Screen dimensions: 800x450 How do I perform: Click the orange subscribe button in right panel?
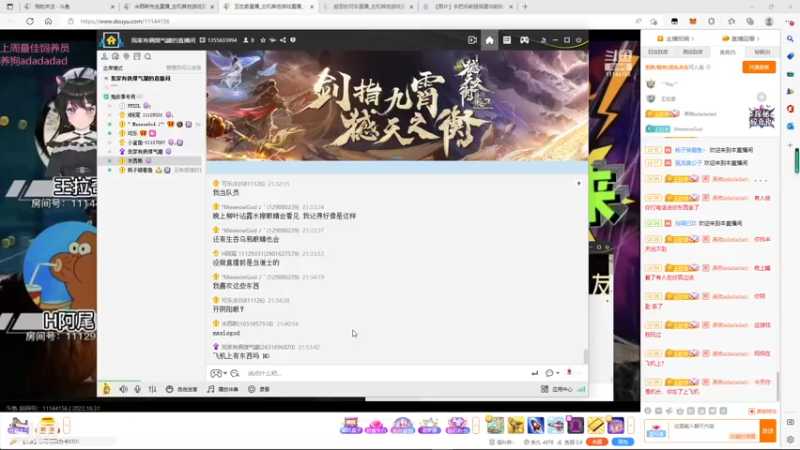(759, 67)
